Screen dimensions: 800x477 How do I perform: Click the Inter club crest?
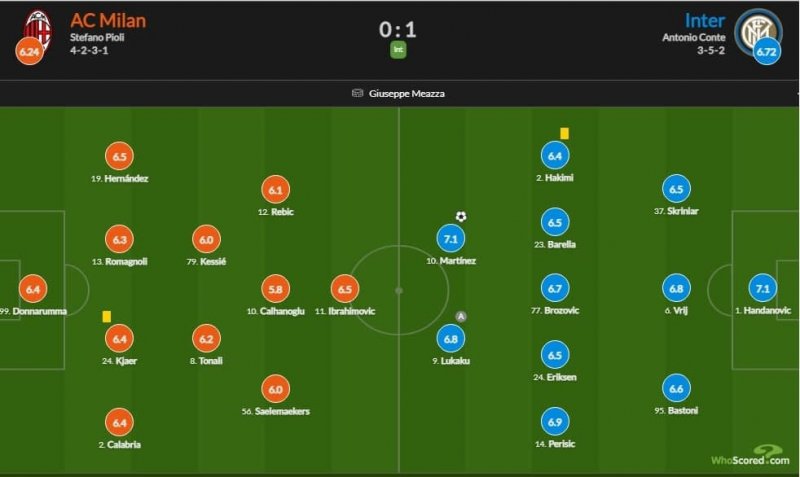[x=753, y=28]
